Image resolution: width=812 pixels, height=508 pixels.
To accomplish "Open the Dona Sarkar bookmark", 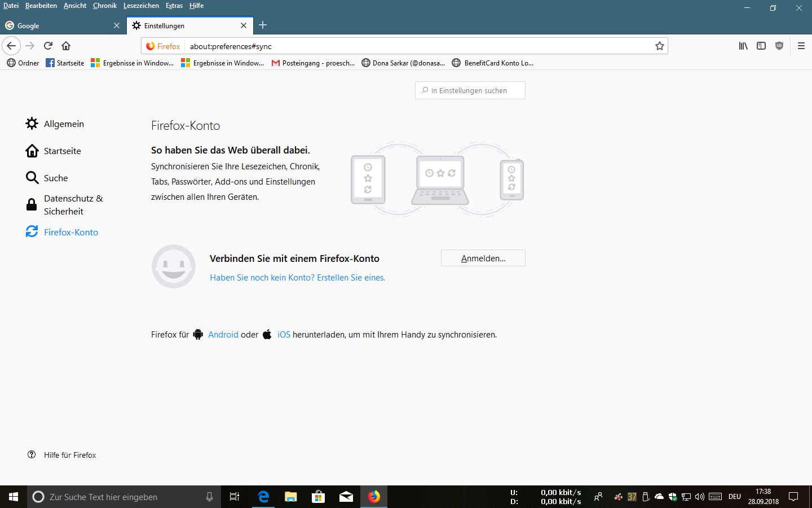I will pos(403,63).
